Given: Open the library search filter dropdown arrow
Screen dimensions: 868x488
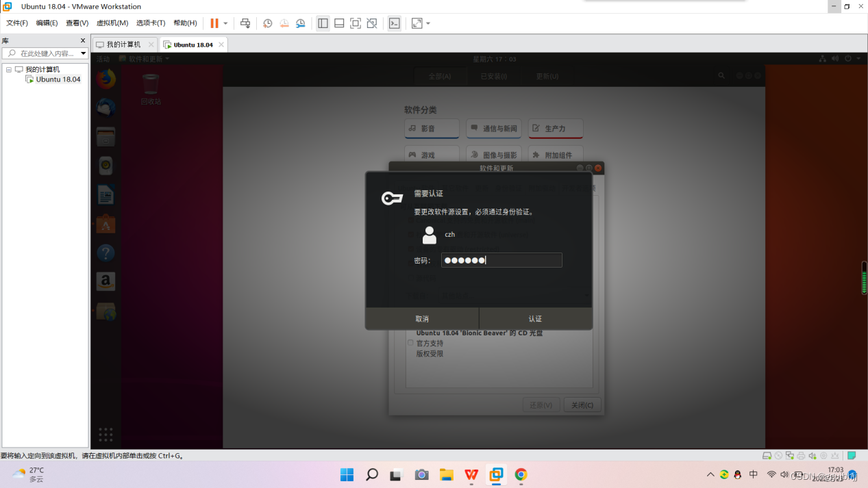Looking at the screenshot, I should (84, 53).
